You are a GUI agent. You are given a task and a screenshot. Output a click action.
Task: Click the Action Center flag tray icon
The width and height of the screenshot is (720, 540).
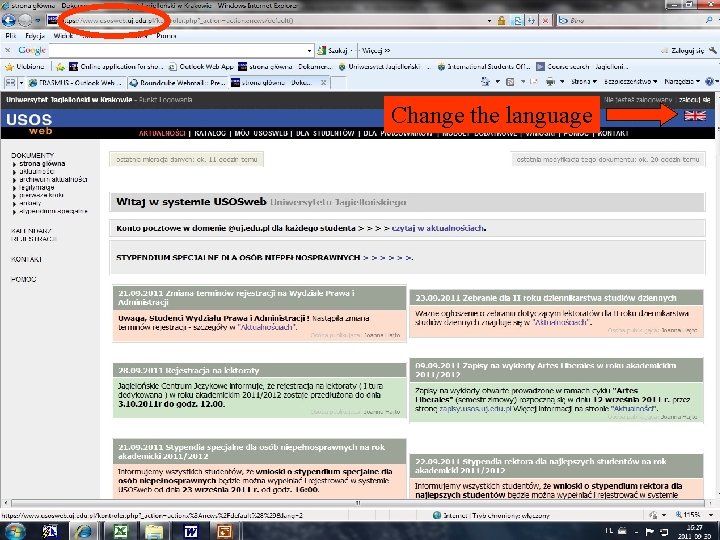coord(650,532)
